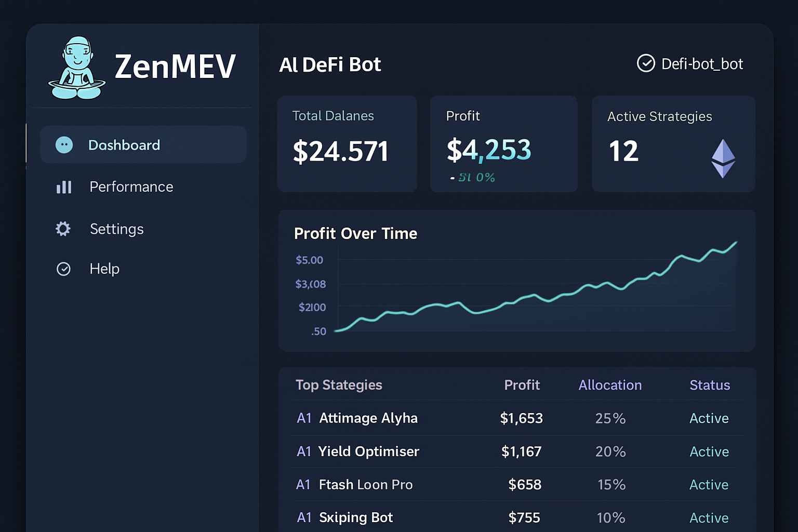Click the A1 badge next to Yield Optimiser
The image size is (798, 532).
pos(304,451)
